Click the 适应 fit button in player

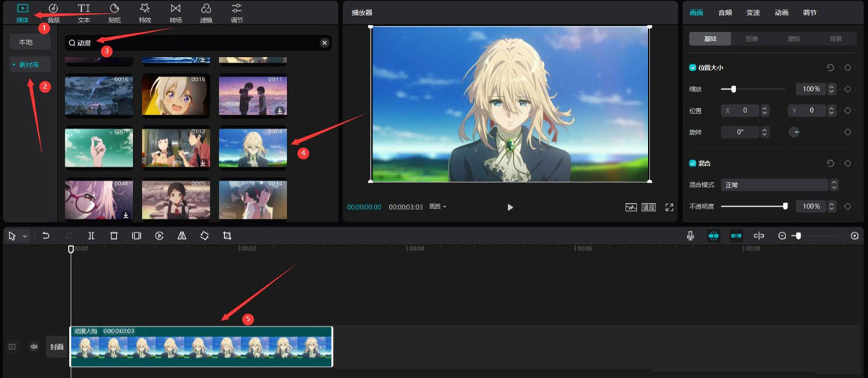click(x=649, y=207)
